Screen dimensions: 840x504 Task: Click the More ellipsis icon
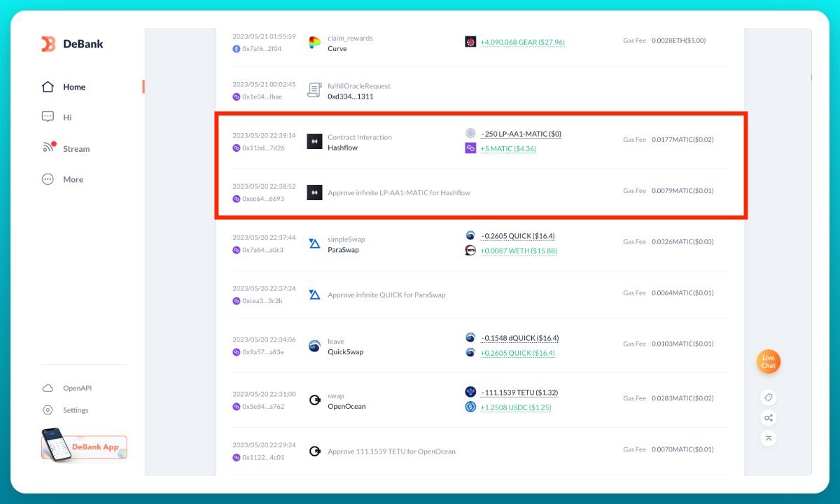[48, 179]
